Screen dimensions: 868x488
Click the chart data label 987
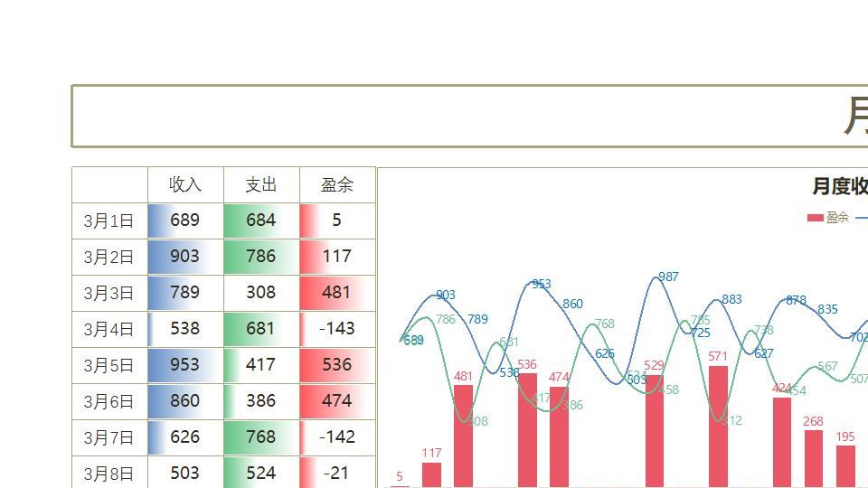click(668, 277)
